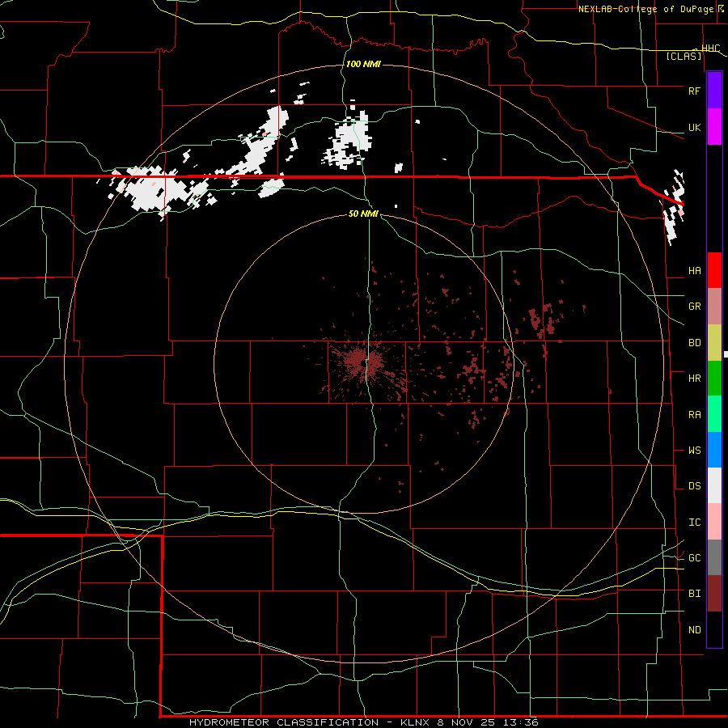Click the 'HYDROMETEOR CLASSIFICATION' title text

tap(283, 722)
